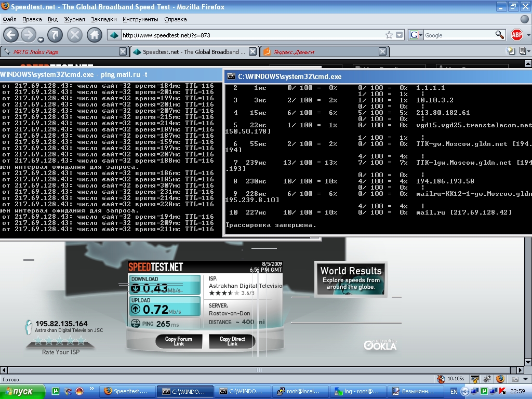Screen dimensions: 532x399
Task: Click the cmd.exe icon in tracert window title
Action: coord(231,77)
